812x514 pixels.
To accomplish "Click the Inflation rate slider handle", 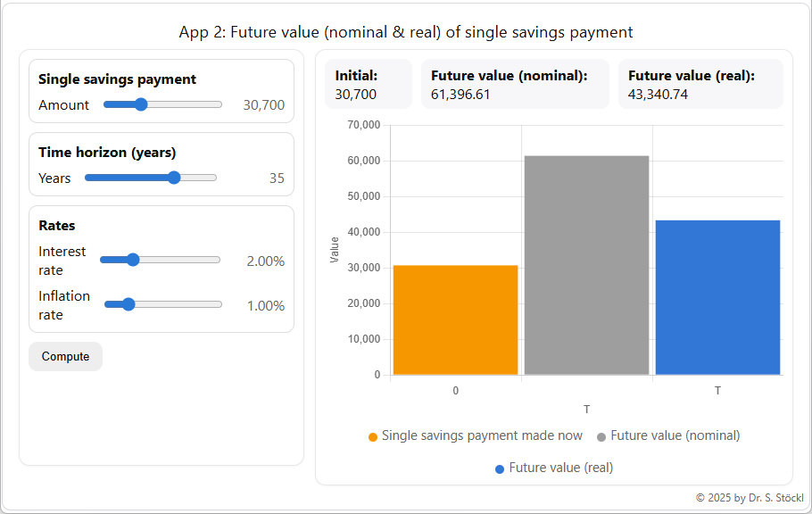I will 128,303.
